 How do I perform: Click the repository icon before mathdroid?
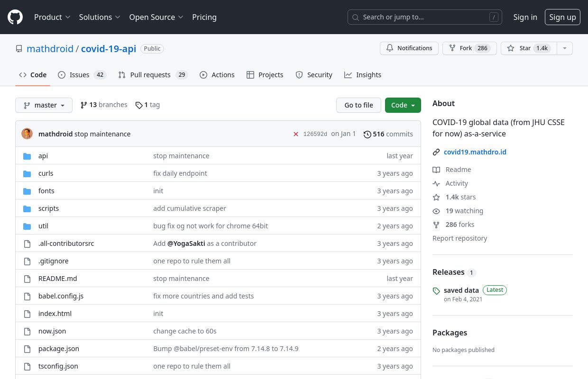(x=19, y=49)
